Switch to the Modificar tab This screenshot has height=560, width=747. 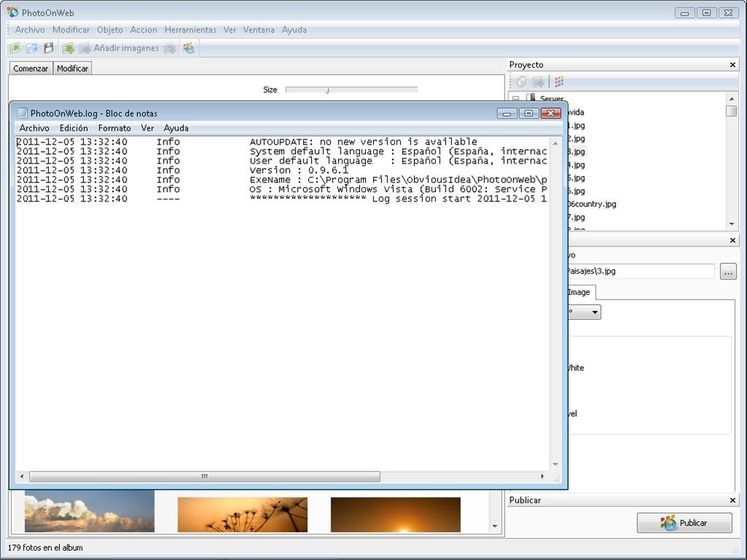(72, 69)
